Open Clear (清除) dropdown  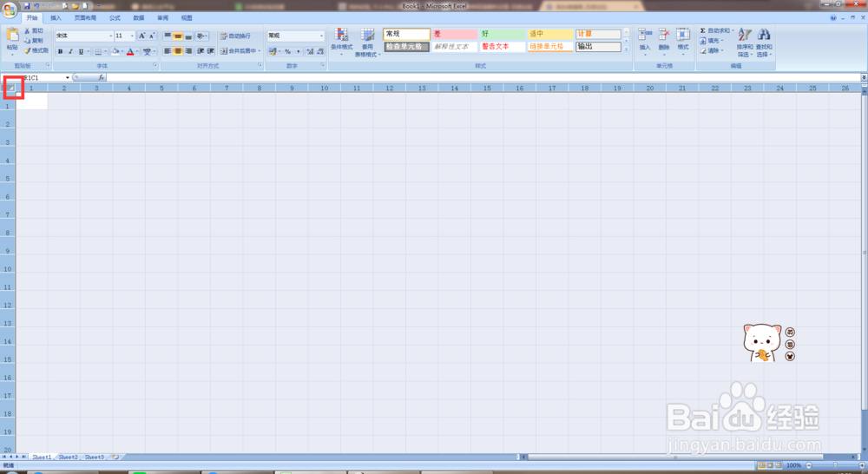pos(712,50)
